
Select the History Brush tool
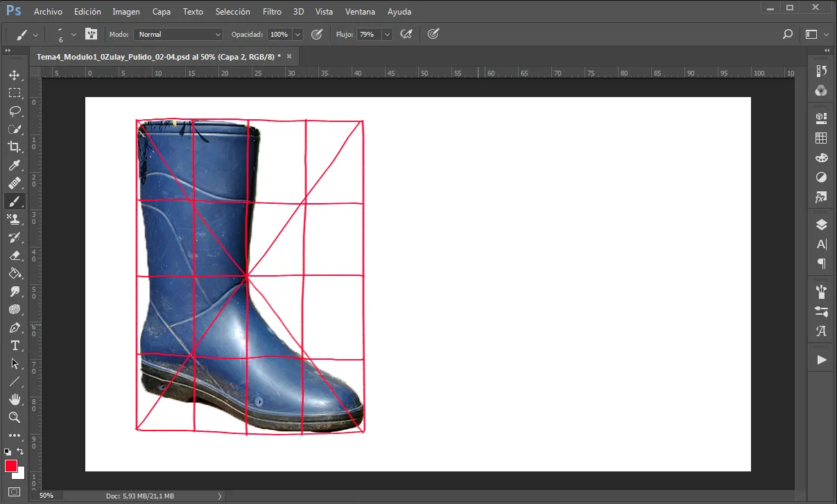pyautogui.click(x=15, y=237)
